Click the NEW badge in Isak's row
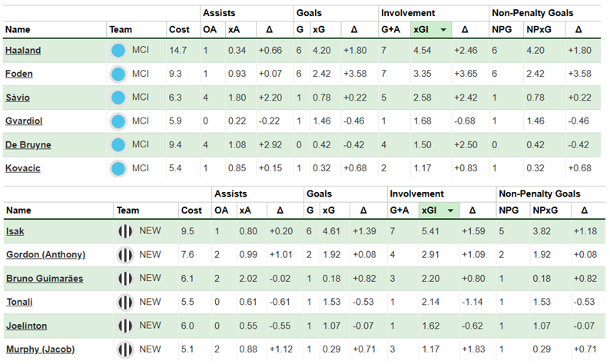The width and height of the screenshot is (610, 364). 125,231
